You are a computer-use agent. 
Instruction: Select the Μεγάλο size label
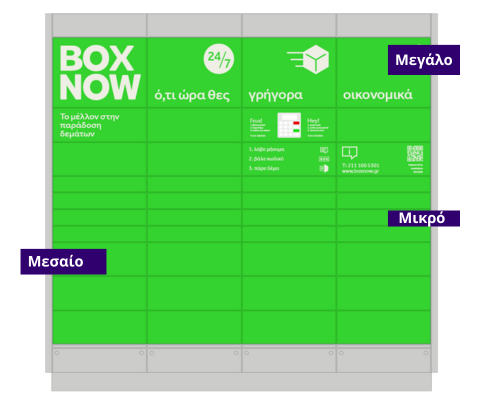click(424, 60)
